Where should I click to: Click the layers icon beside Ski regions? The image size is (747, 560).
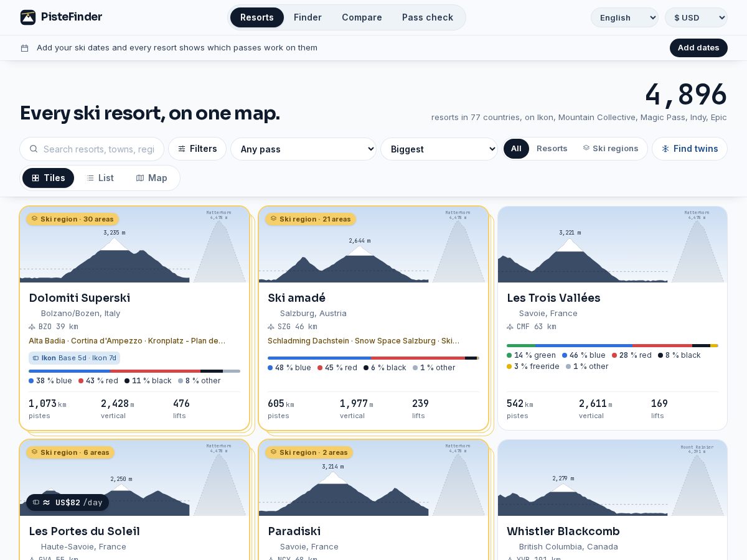pos(586,148)
